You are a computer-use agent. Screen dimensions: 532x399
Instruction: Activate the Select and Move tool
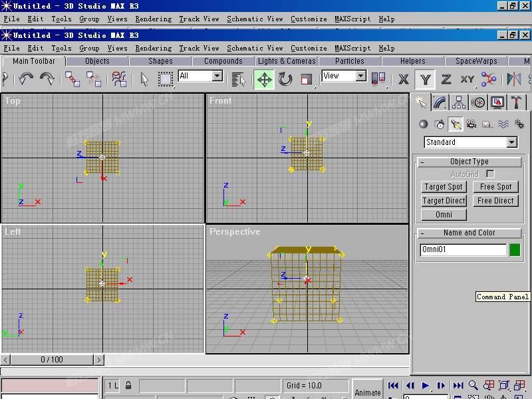coord(264,79)
